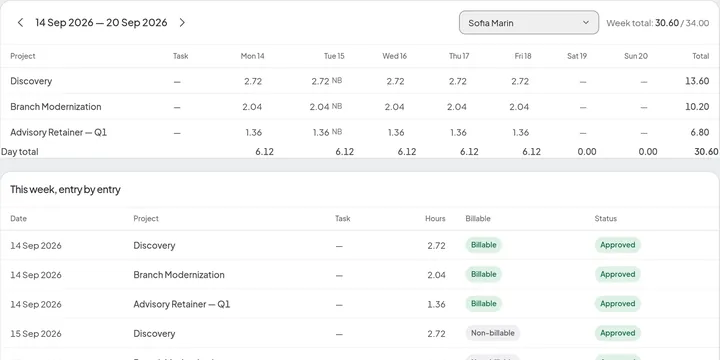Click Billable badge on 14 Sep Discovery entry

[484, 245]
